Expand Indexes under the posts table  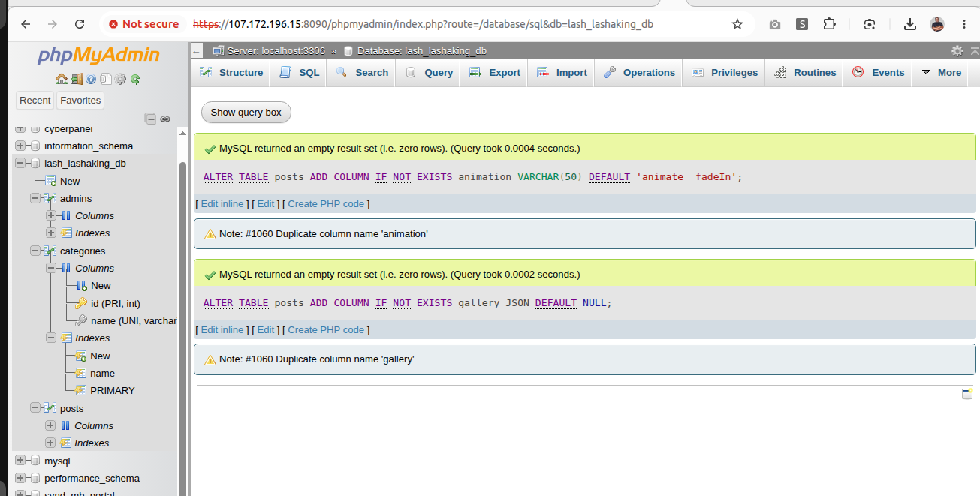click(x=50, y=443)
